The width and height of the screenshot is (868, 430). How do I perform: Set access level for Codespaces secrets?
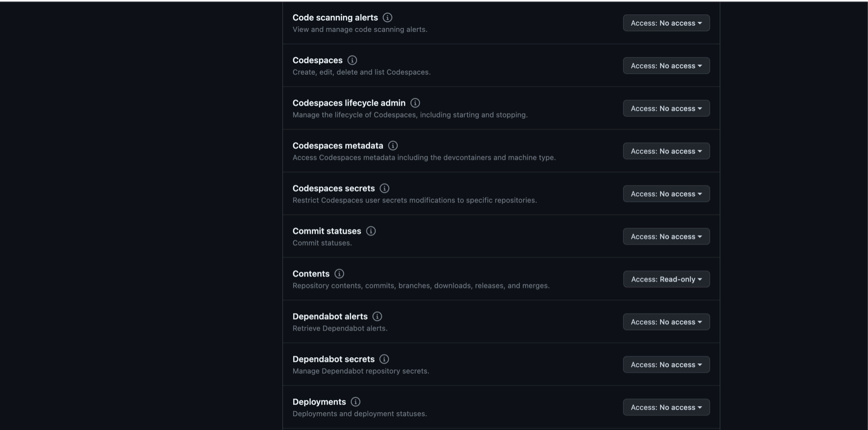(666, 193)
